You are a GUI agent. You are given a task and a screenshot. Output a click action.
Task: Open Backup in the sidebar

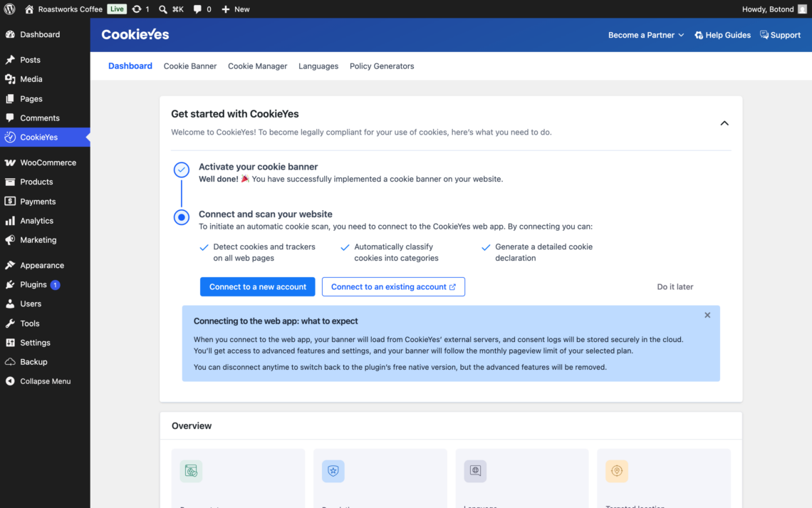[x=45, y=361]
